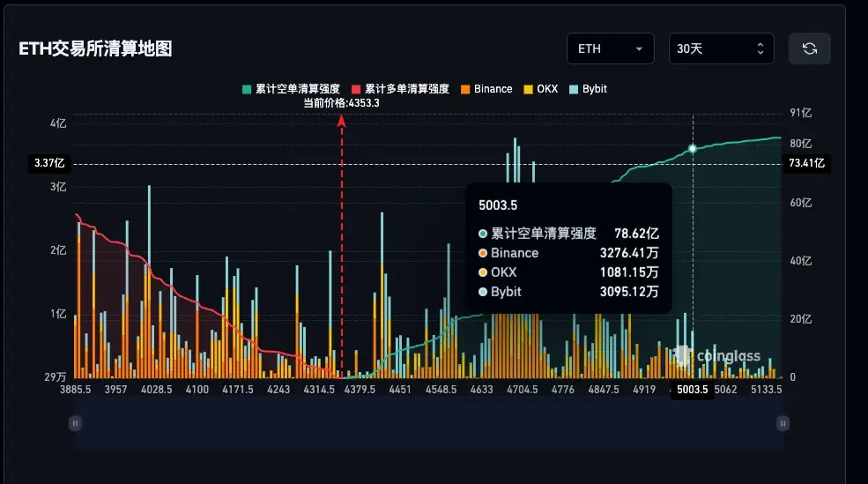Click the green 累计空单 legend color square
This screenshot has height=484, width=868.
point(247,89)
